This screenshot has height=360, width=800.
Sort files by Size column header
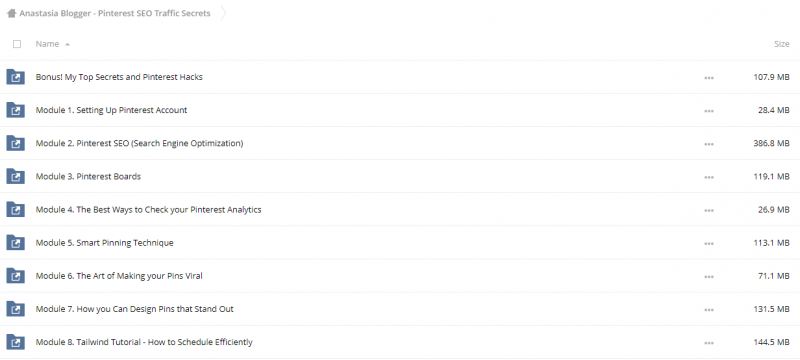coord(782,44)
